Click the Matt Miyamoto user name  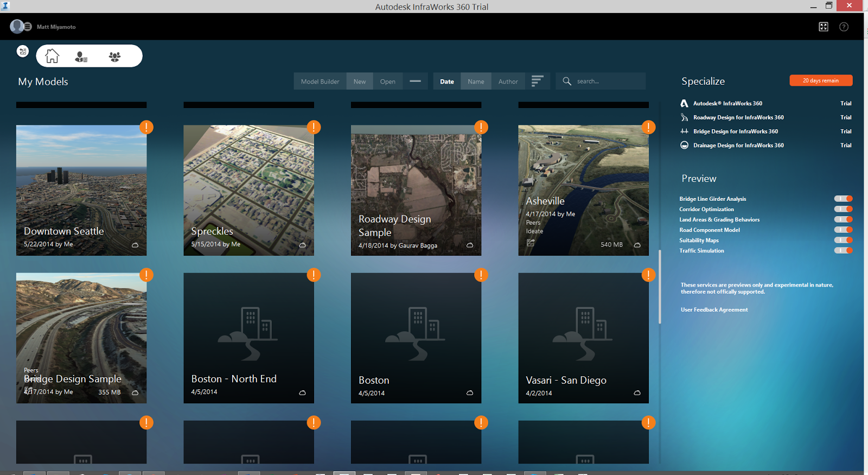tap(56, 27)
